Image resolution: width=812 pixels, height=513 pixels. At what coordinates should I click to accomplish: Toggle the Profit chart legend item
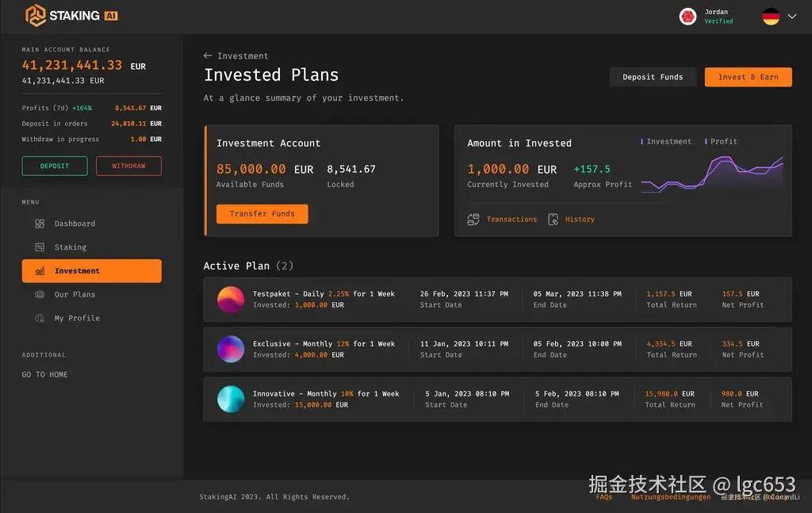[721, 141]
